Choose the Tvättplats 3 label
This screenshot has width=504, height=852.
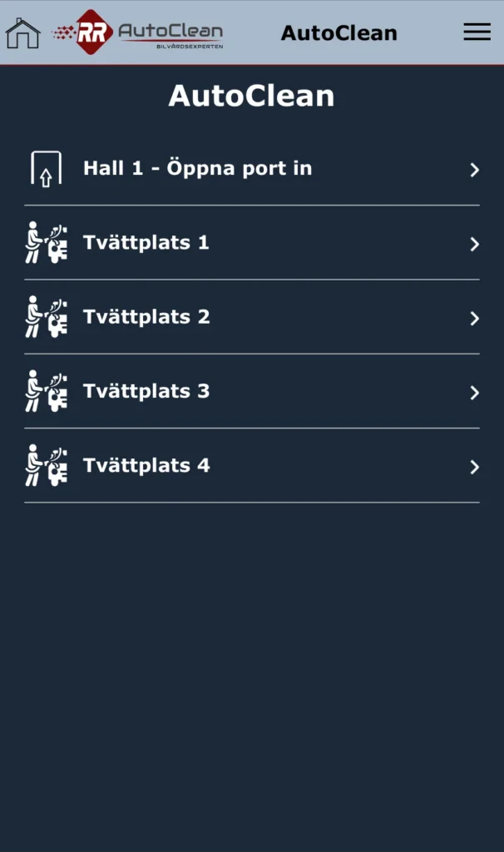146,391
